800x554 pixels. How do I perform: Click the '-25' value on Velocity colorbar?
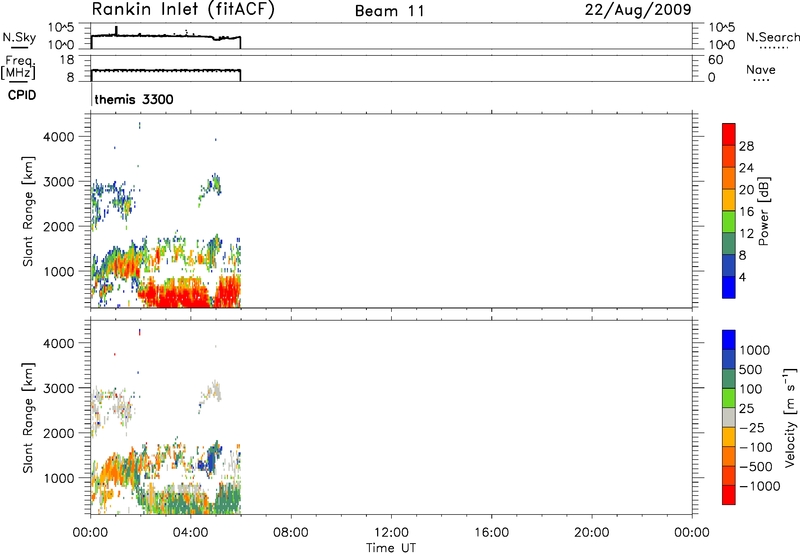(x=752, y=428)
